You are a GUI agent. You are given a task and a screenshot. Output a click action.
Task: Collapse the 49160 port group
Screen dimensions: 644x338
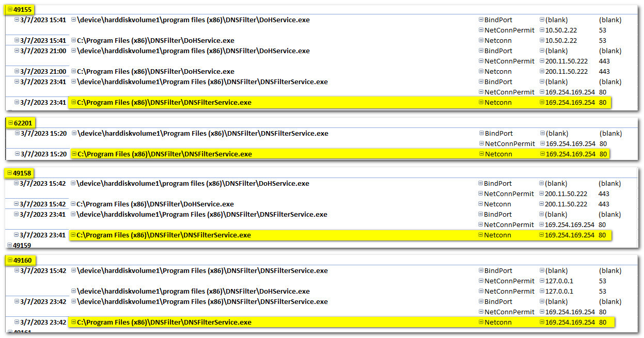tap(10, 260)
